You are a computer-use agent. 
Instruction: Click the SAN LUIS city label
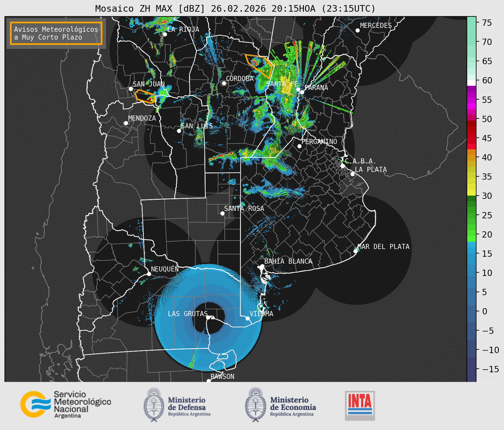[x=197, y=126]
